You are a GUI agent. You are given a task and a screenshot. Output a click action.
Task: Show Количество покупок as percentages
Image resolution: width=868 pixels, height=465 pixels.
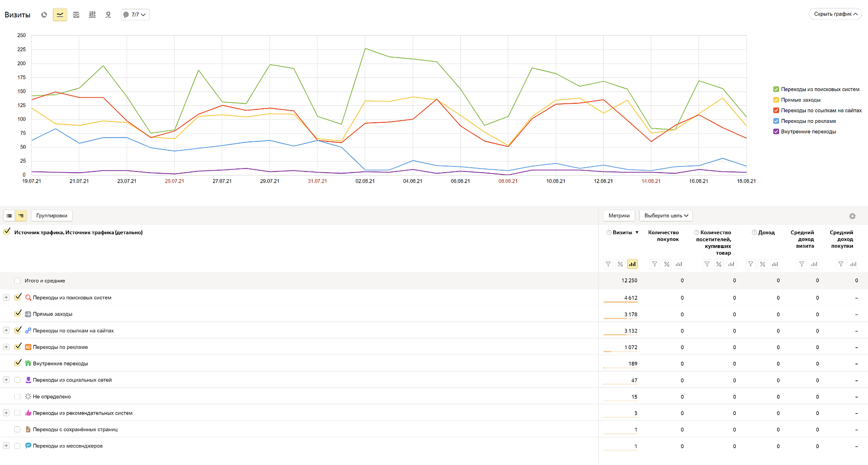(667, 264)
